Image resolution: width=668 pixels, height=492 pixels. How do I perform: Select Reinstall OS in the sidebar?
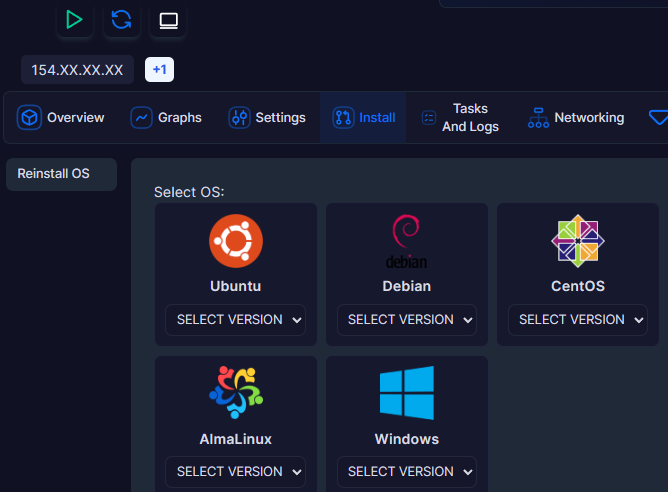pyautogui.click(x=61, y=174)
